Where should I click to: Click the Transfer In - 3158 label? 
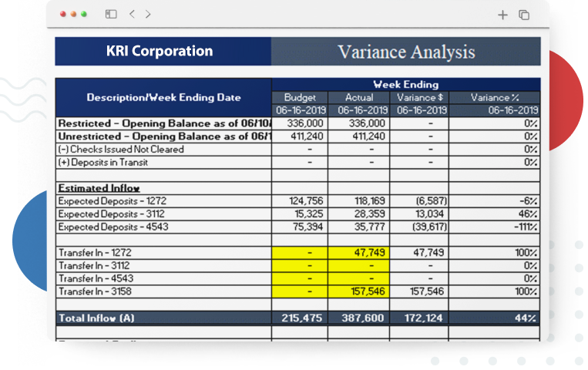95,291
